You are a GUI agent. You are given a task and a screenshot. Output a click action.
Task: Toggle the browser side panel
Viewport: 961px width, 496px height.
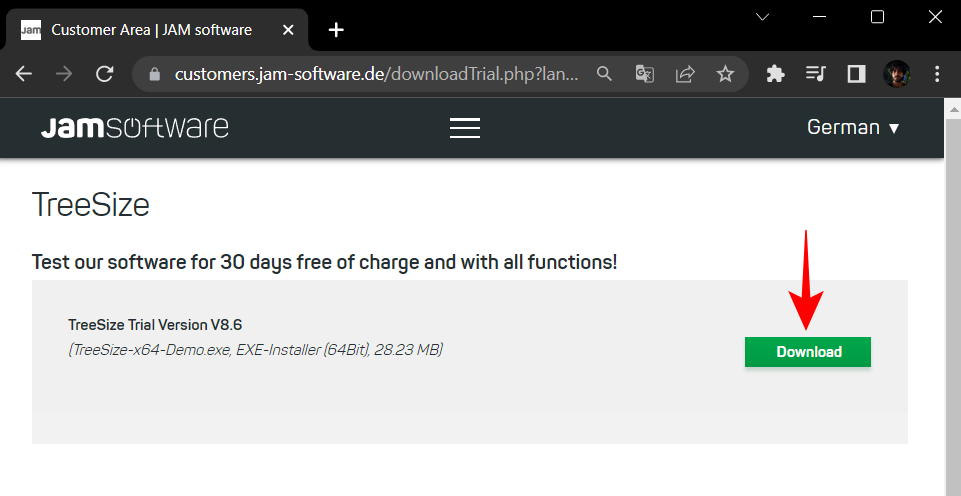(855, 74)
